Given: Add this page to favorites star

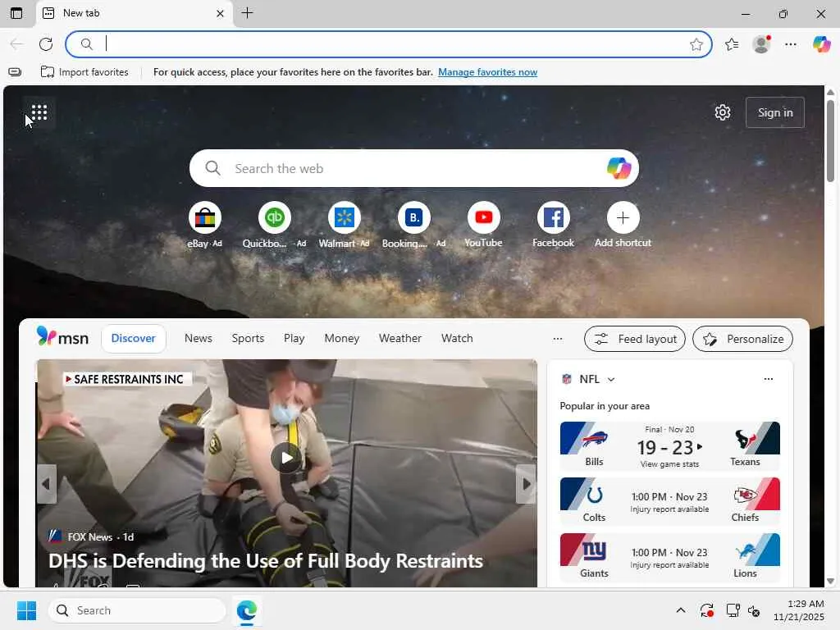Looking at the screenshot, I should pos(696,44).
